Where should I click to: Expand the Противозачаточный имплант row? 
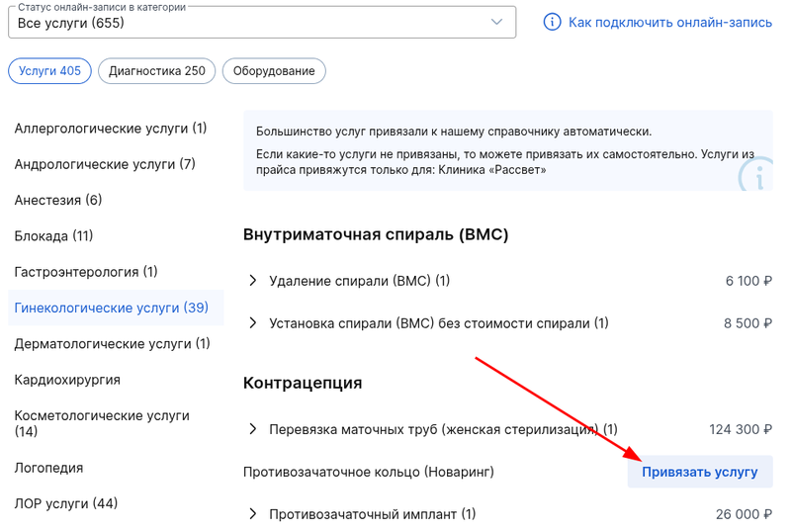(253, 514)
